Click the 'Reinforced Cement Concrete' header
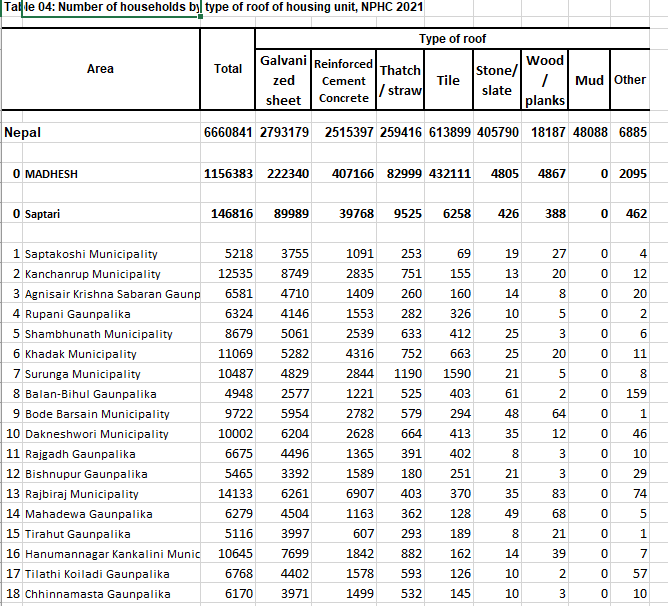Viewport: 668px width, 606px height. [x=343, y=80]
